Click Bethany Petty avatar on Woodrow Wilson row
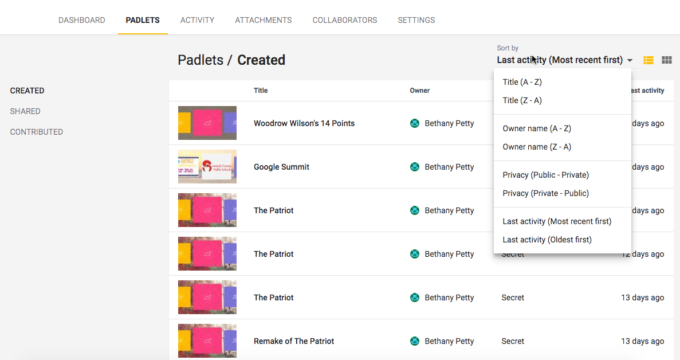Screen dimensions: 680x360 coord(415,123)
